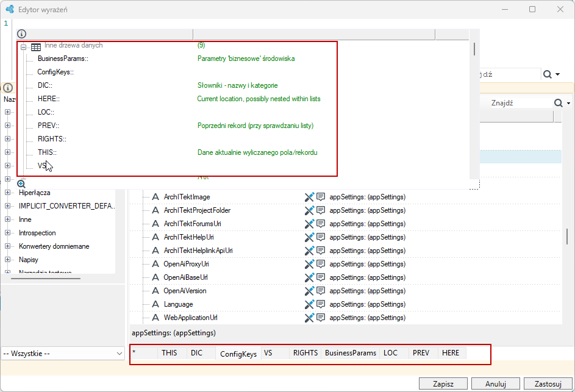Click the magnifier zoom icon below the popup tree
Screen dimensions: 575x392
[21, 184]
